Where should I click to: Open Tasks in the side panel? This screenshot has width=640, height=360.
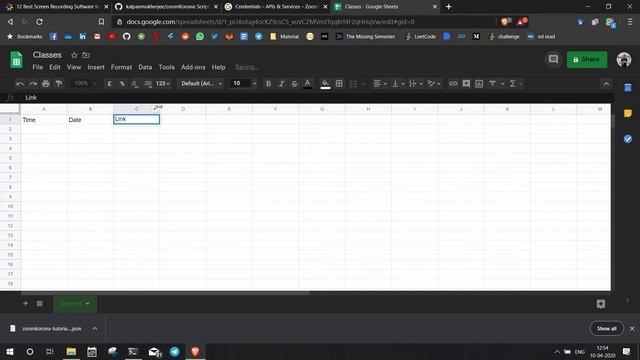[x=628, y=139]
